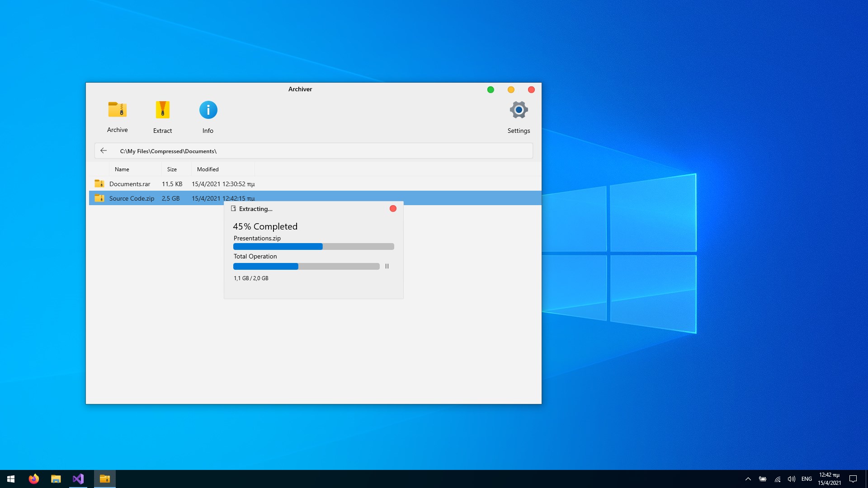Click the Extract zipper icon
868x488 pixels.
pos(162,110)
